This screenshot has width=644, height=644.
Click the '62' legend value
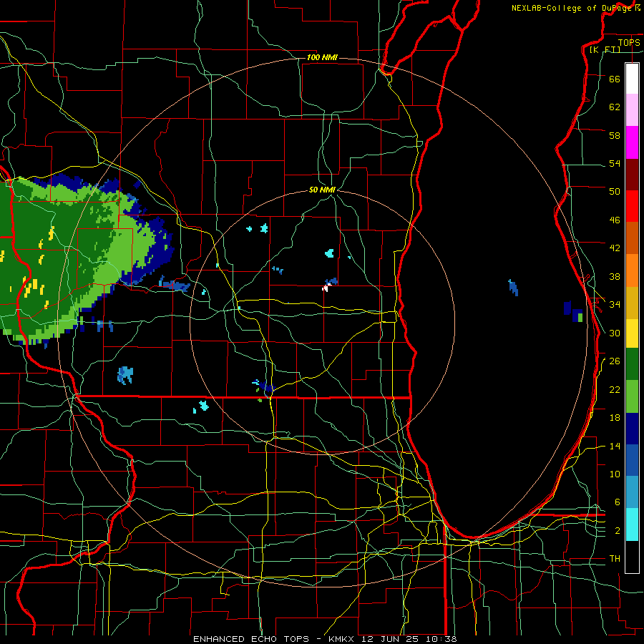615,107
